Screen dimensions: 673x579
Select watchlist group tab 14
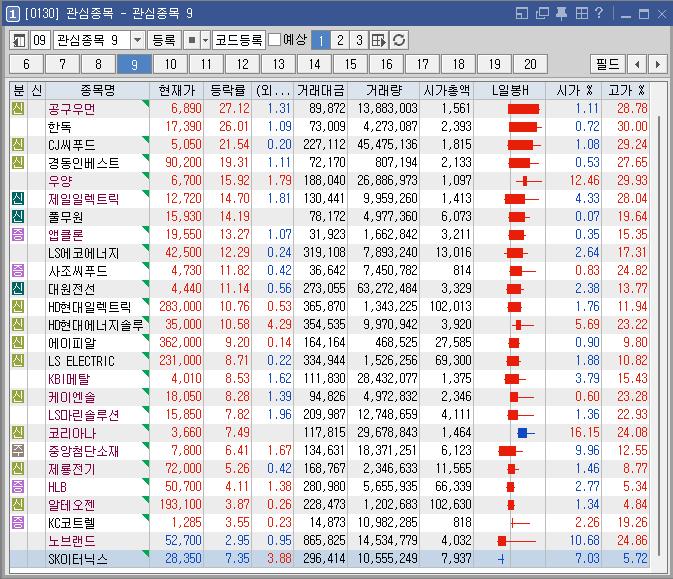[315, 64]
